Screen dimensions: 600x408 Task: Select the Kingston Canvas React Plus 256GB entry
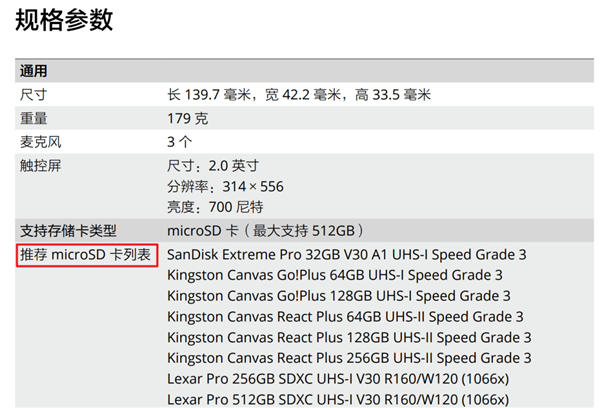tap(349, 358)
